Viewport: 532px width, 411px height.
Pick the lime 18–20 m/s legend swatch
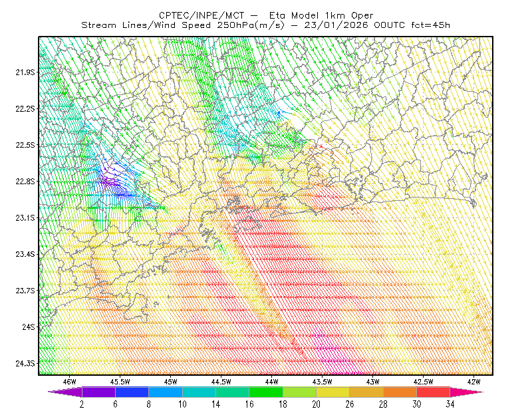(x=300, y=392)
